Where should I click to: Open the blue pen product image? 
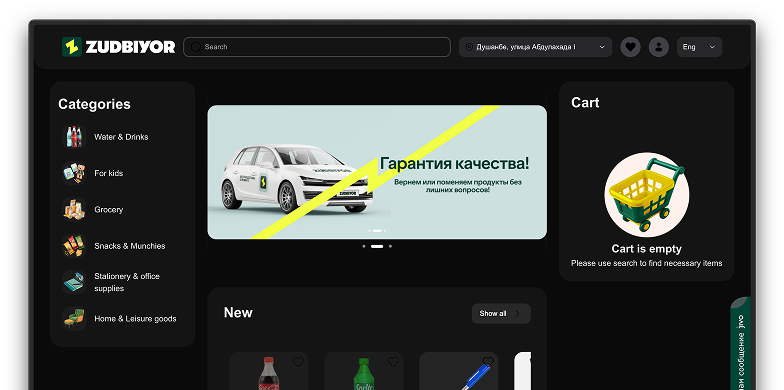click(x=476, y=376)
